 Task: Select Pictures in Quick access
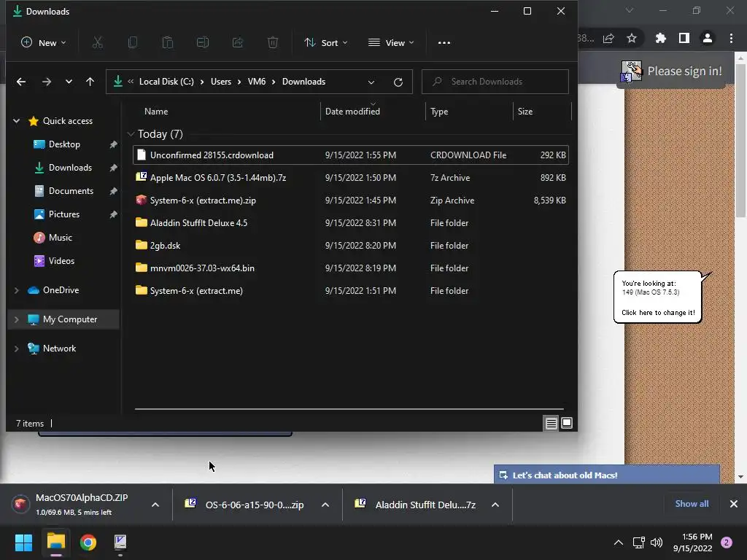click(x=64, y=214)
